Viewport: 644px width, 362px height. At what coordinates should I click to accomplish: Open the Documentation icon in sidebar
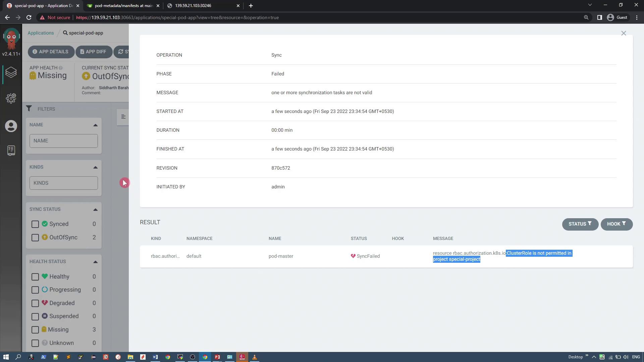tap(11, 150)
